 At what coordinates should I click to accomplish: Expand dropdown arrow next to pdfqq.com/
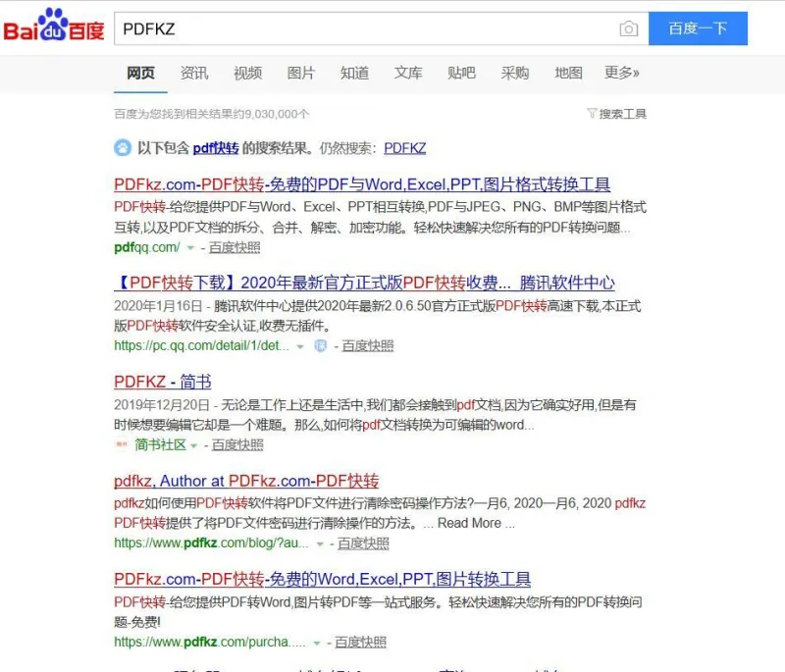pos(190,247)
